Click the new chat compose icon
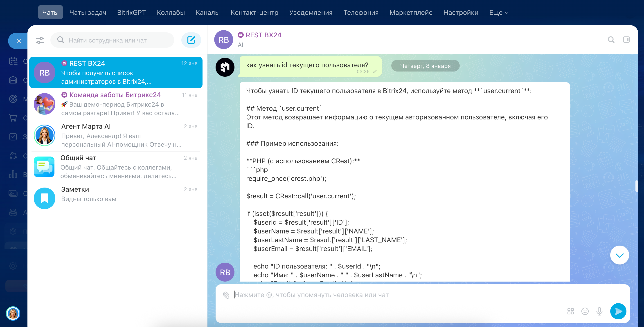 pyautogui.click(x=191, y=40)
